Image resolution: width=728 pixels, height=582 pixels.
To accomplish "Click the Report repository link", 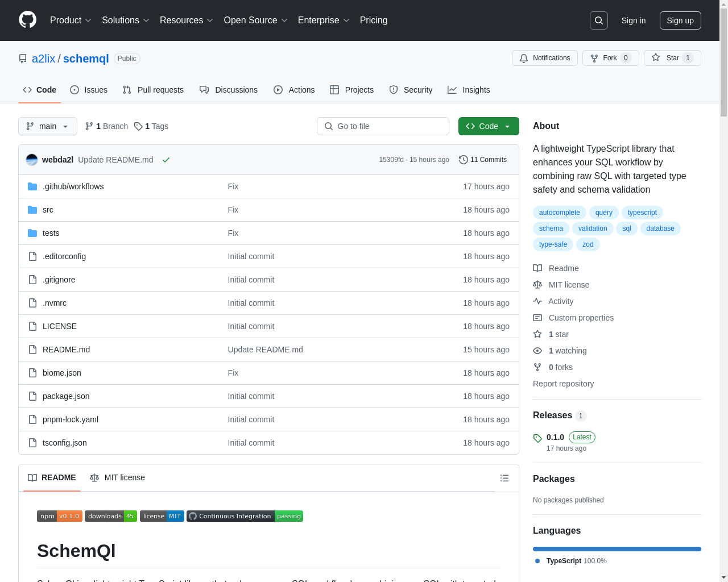I will click(563, 384).
